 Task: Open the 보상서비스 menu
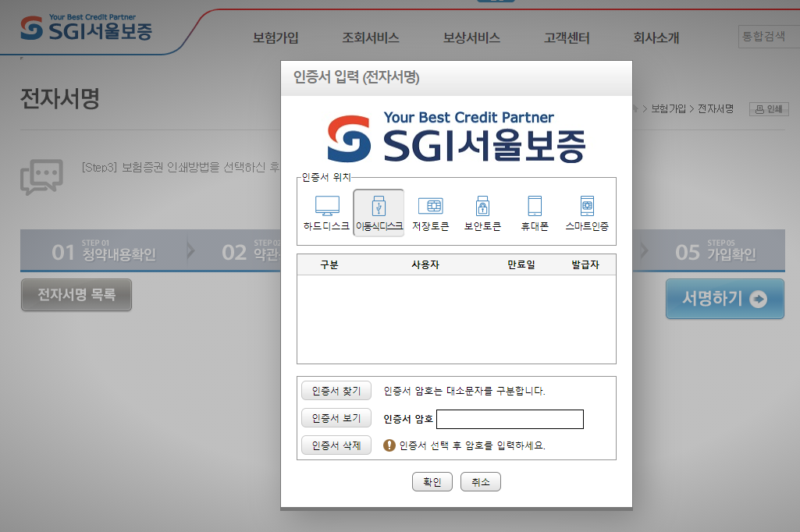pos(471,37)
